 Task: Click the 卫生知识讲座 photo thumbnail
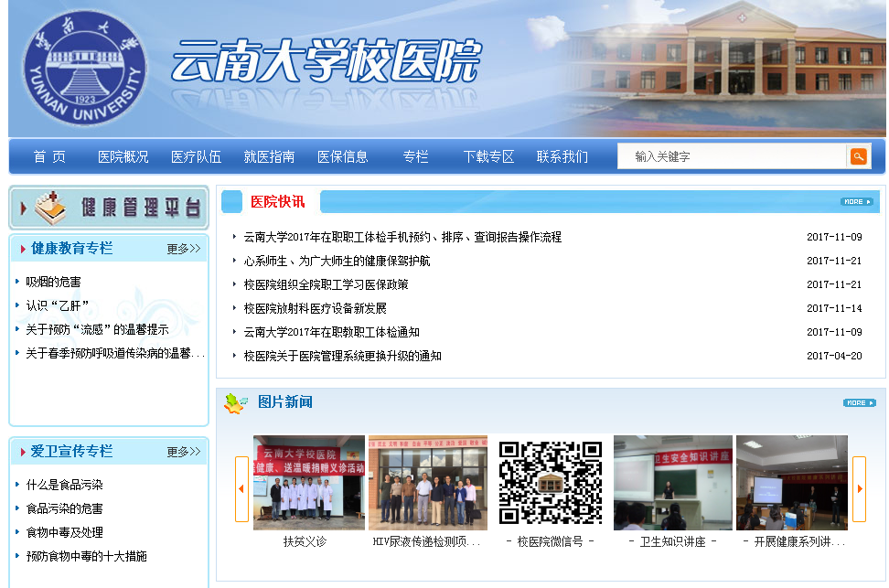[673, 483]
